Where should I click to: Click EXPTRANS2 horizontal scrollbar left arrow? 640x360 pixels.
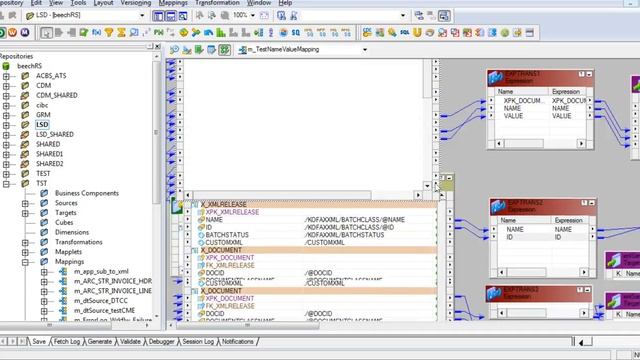point(502,272)
